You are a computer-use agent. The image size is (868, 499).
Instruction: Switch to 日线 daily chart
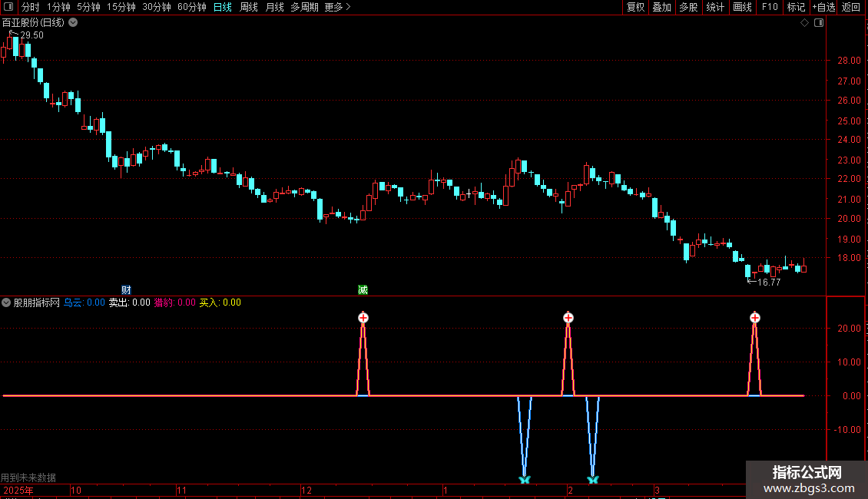223,7
